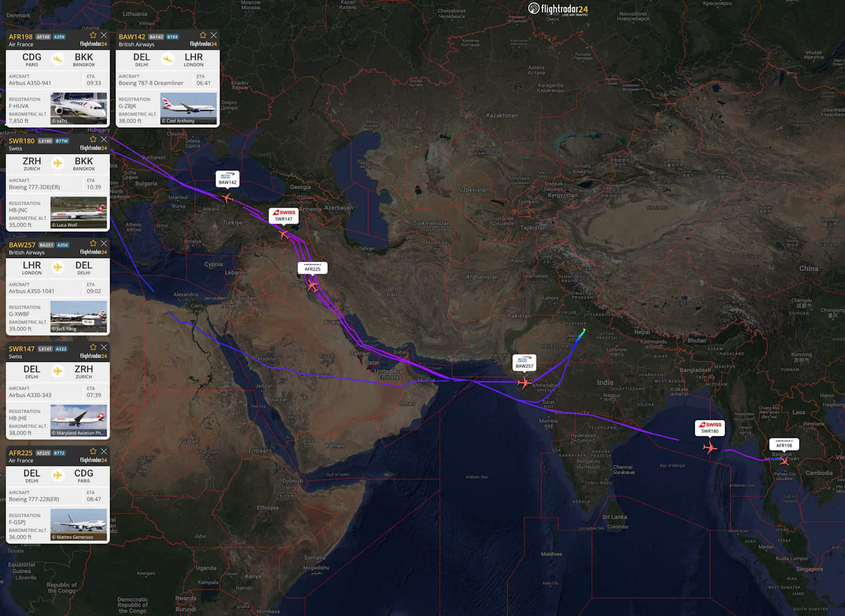
Task: Close the BAW257 flight info card
Action: 104,243
